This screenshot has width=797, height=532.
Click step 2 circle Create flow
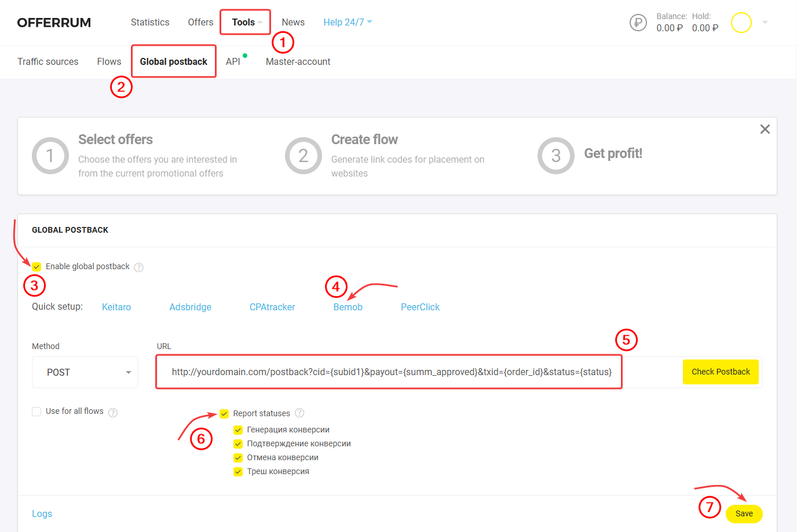303,156
